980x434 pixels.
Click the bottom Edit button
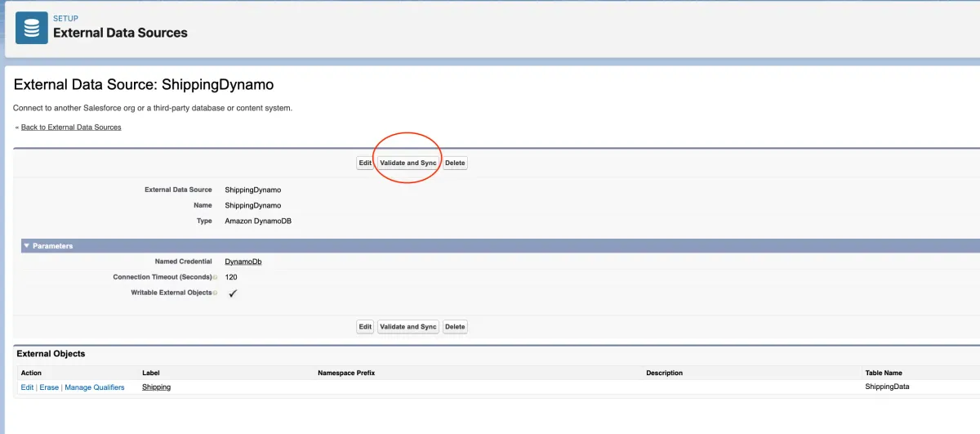coord(365,326)
